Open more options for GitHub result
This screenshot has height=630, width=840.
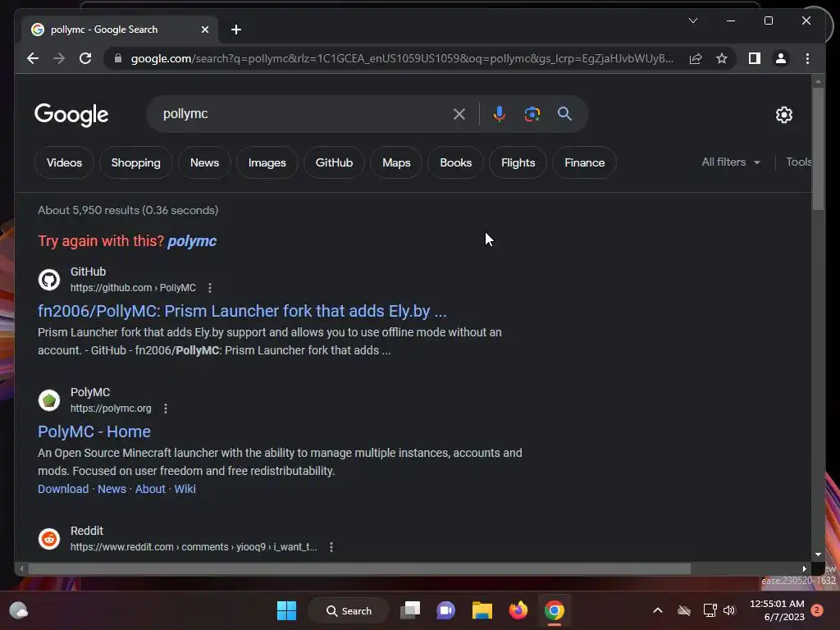click(x=210, y=288)
